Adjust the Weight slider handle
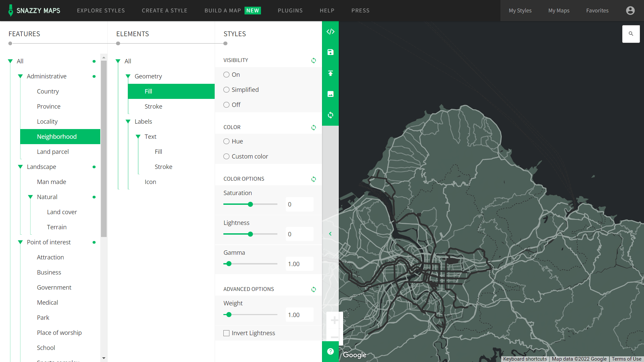Screen dimensions: 644x362 click(x=229, y=315)
